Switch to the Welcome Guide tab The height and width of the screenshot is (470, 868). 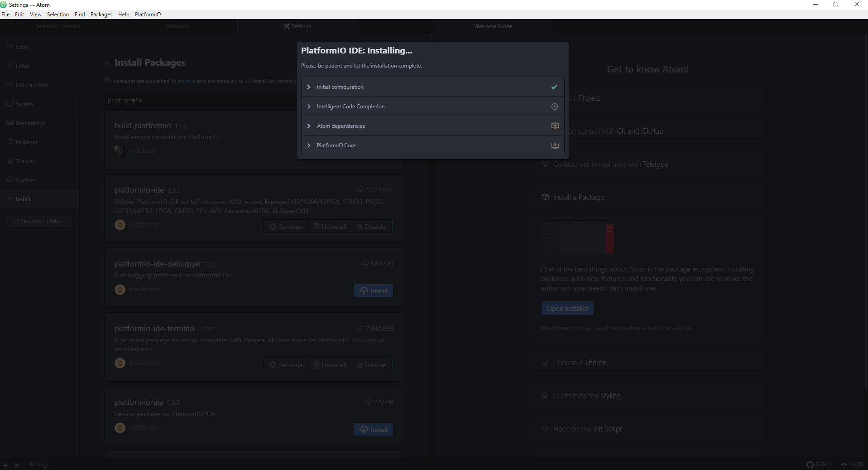coord(493,26)
